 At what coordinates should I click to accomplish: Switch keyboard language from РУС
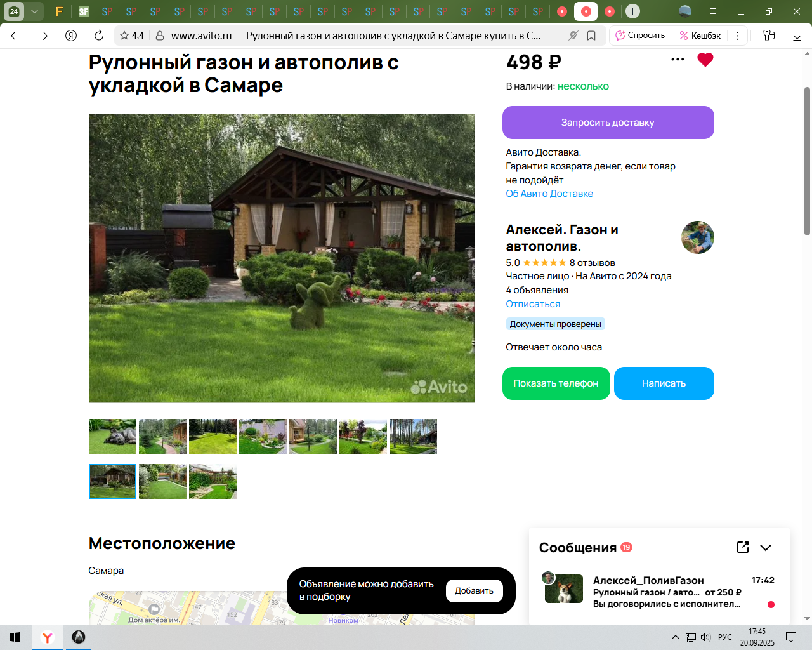[725, 637]
